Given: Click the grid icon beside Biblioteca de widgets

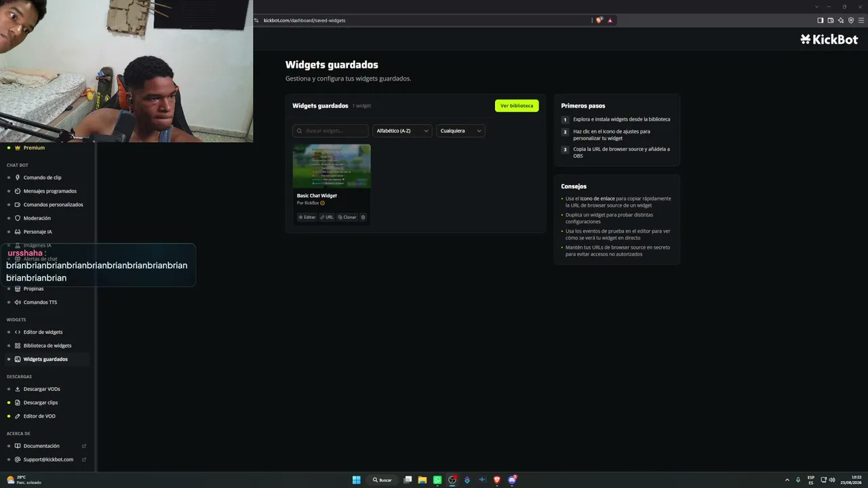Looking at the screenshot, I should click(x=18, y=346).
